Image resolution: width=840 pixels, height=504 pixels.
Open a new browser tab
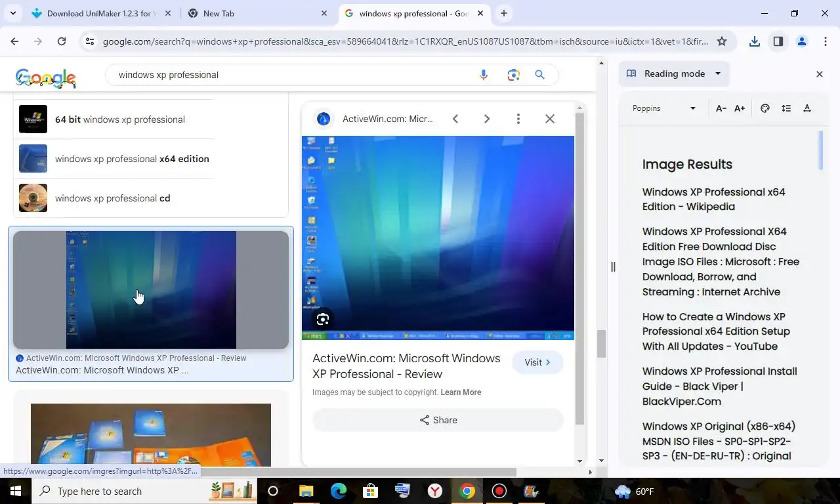pos(504,13)
